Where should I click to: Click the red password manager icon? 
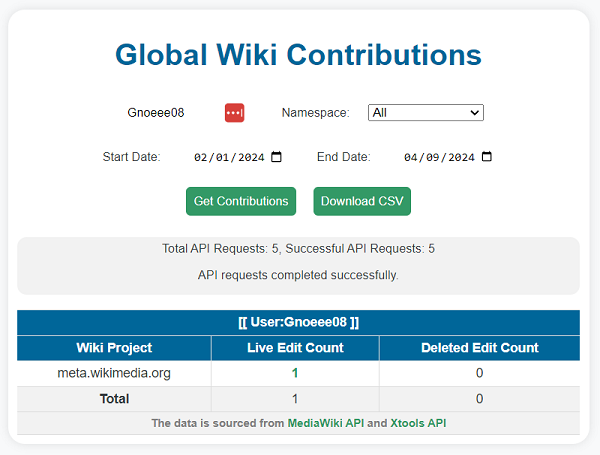click(234, 113)
